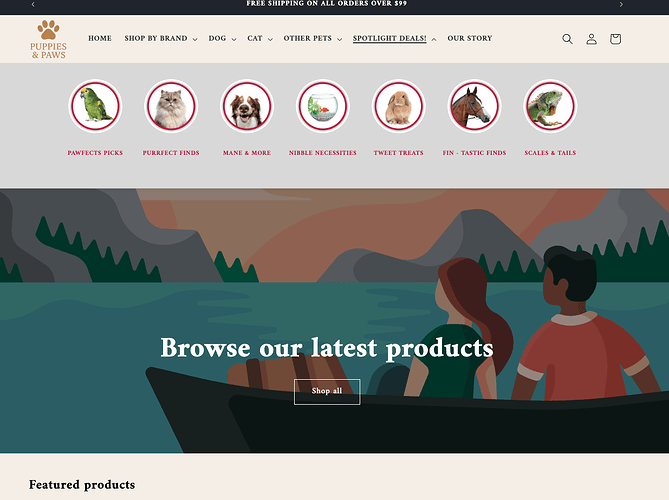This screenshot has width=669, height=500.
Task: Select the goldfish bowl category circle
Action: click(x=323, y=106)
